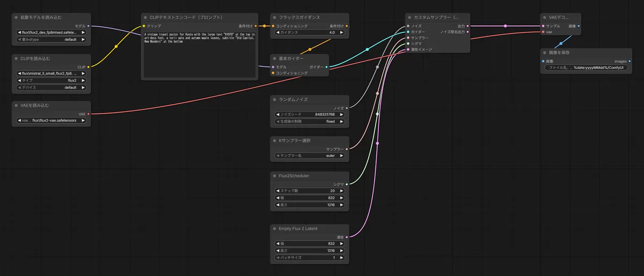Viewport: 644px width, 276px height.
Task: Click the モデル output port on 拡散モデルを読み込む node
Action: (89, 26)
